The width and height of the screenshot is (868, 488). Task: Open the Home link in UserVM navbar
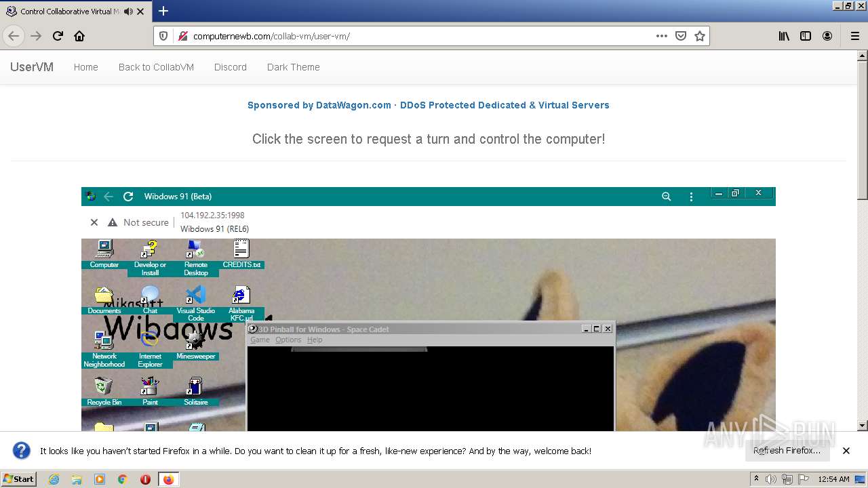[86, 67]
